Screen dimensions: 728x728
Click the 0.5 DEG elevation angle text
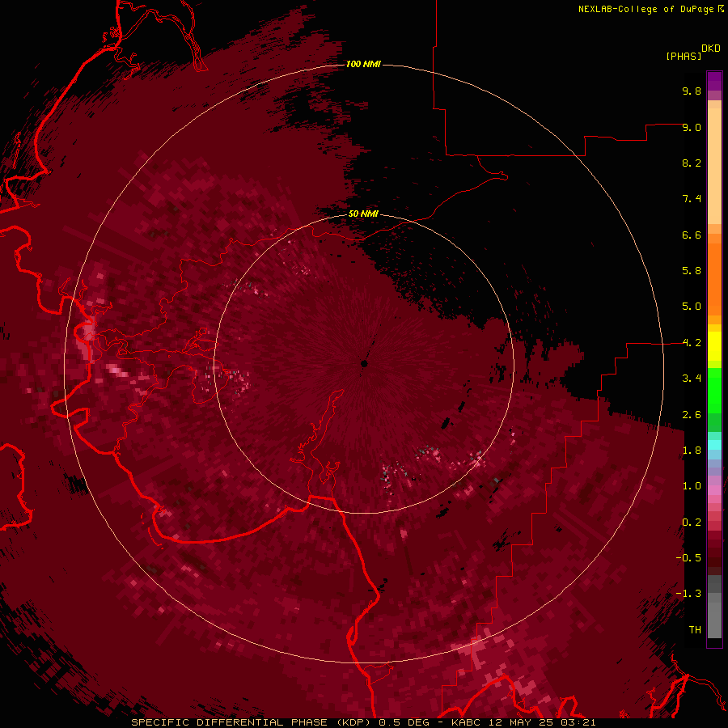[x=404, y=722]
